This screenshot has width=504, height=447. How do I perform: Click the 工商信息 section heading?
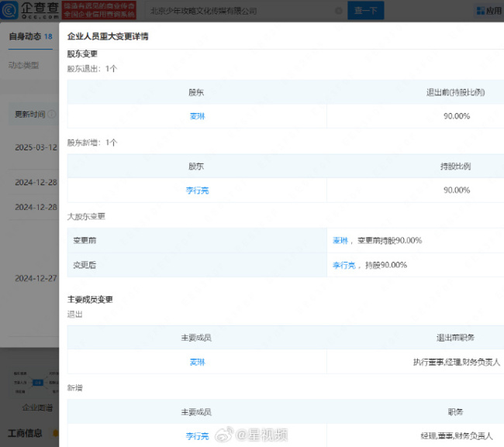coord(26,433)
